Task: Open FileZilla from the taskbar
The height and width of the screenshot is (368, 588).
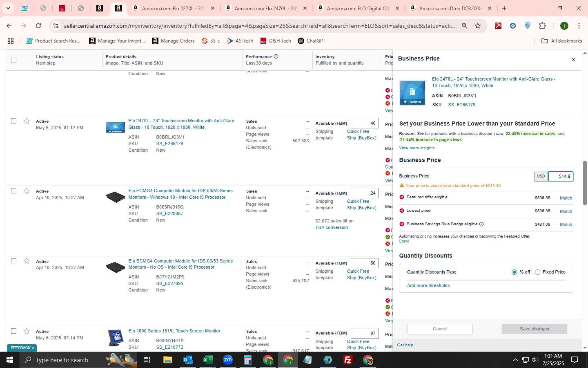Action: click(348, 360)
